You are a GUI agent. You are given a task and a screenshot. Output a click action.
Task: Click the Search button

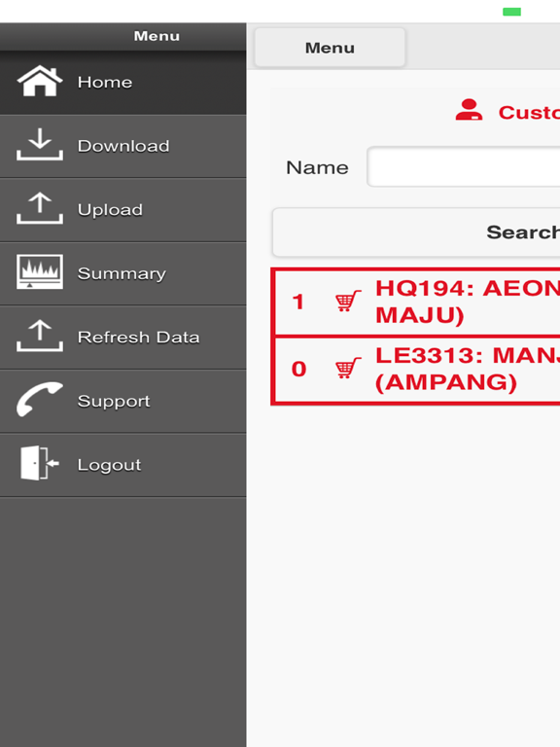tap(416, 232)
